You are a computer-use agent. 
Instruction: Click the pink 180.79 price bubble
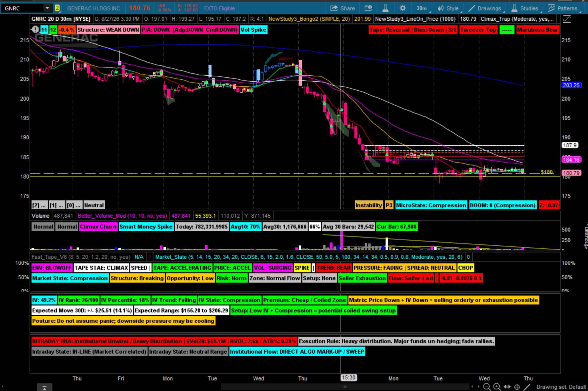point(571,173)
